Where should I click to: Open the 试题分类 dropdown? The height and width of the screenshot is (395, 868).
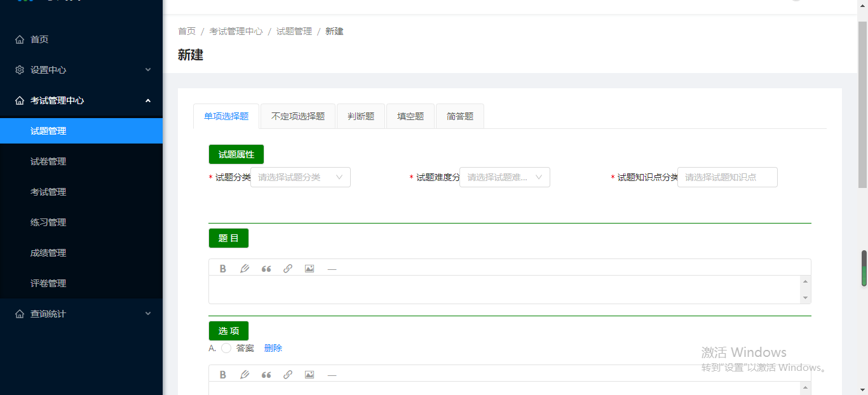(x=301, y=177)
